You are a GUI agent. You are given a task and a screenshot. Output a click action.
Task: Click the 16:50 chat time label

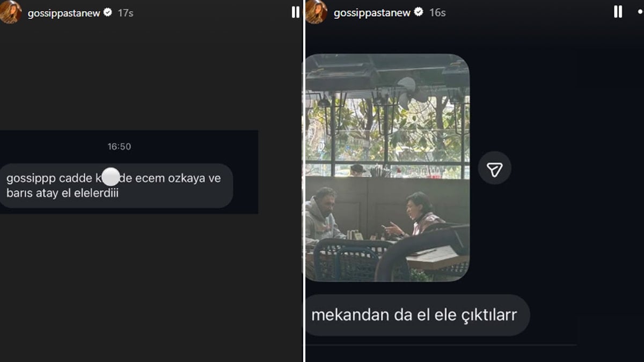(119, 146)
